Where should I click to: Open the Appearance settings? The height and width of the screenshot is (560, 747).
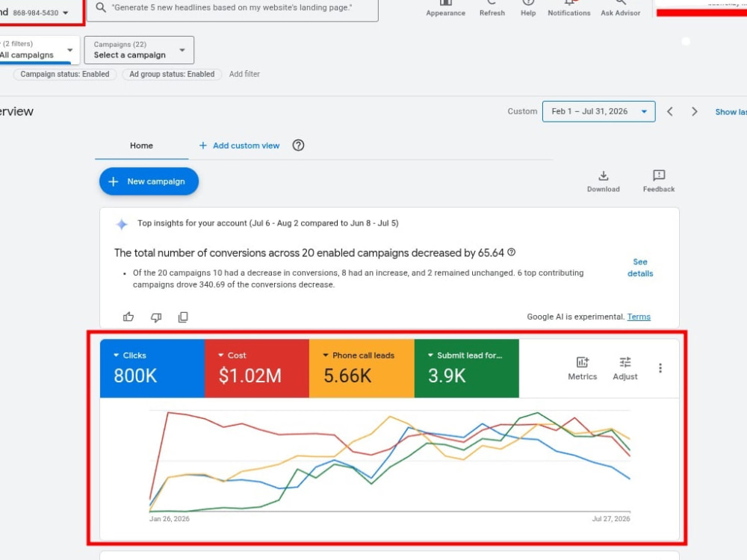point(445,8)
